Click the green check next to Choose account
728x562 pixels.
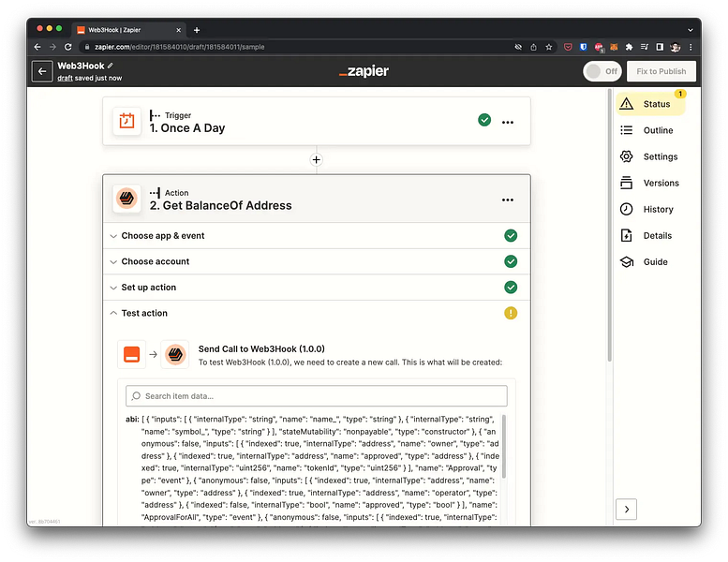click(511, 261)
